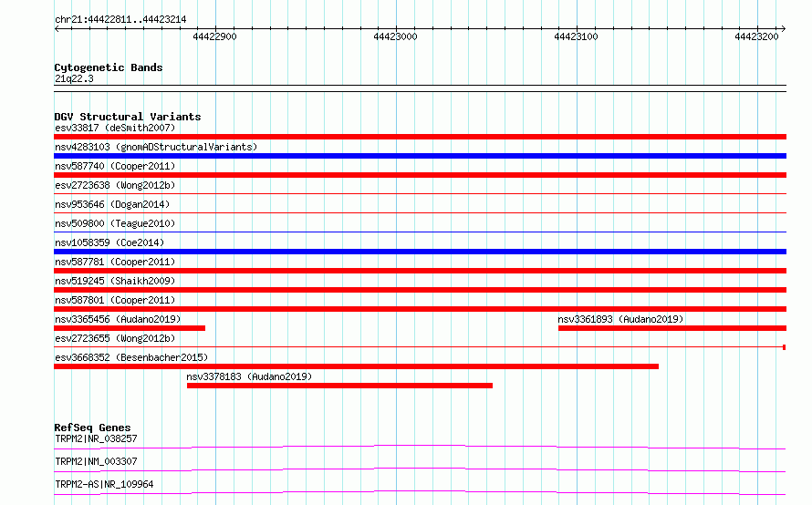Select the nsv587801 (Cooper2011) label
This screenshot has width=812, height=505.
[x=115, y=300]
